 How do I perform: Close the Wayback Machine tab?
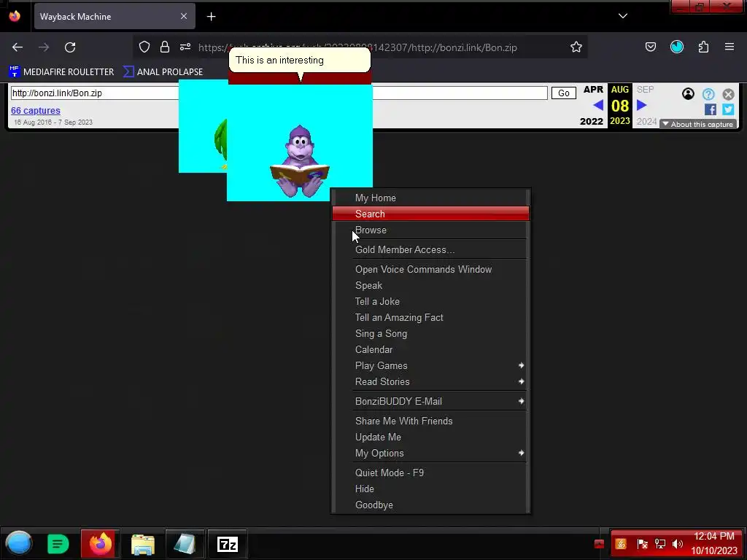(x=184, y=16)
